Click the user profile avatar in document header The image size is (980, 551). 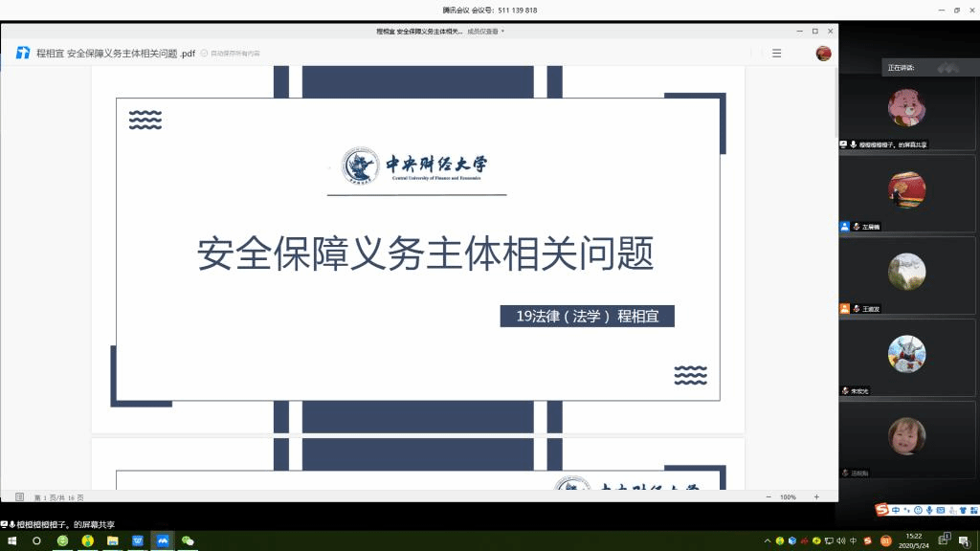823,54
